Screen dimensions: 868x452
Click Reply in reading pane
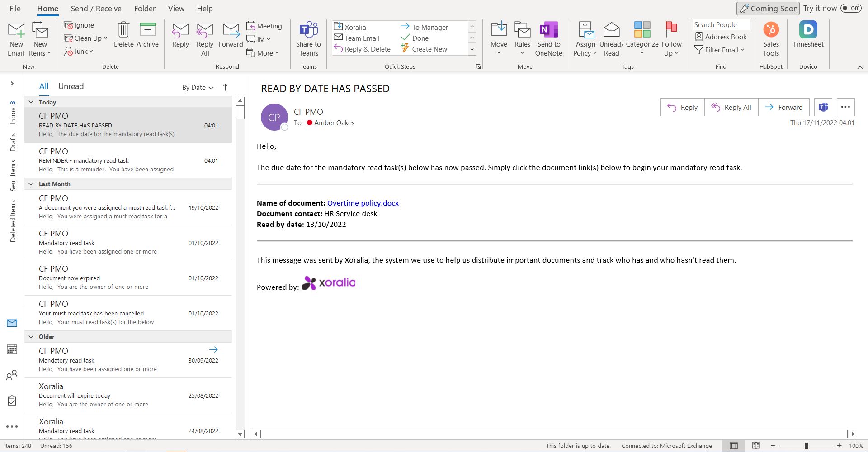pos(683,107)
